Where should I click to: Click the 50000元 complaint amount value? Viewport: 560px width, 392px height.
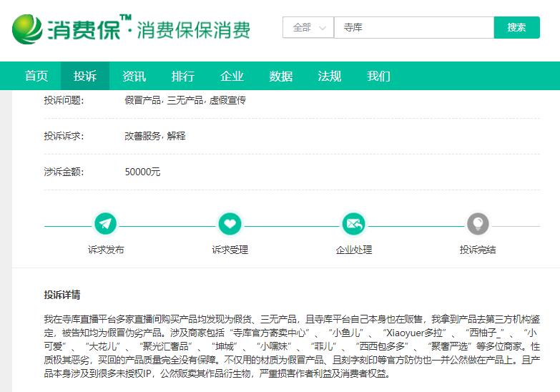pyautogui.click(x=142, y=172)
